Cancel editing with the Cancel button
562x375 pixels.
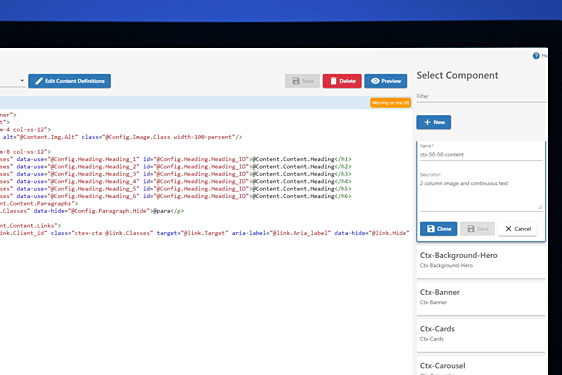click(x=518, y=229)
